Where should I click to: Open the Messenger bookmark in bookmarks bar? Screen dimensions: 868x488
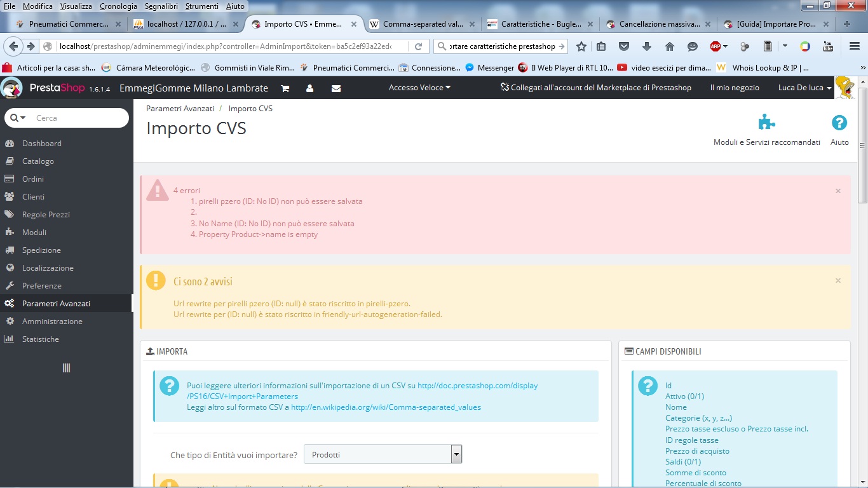[x=489, y=67]
